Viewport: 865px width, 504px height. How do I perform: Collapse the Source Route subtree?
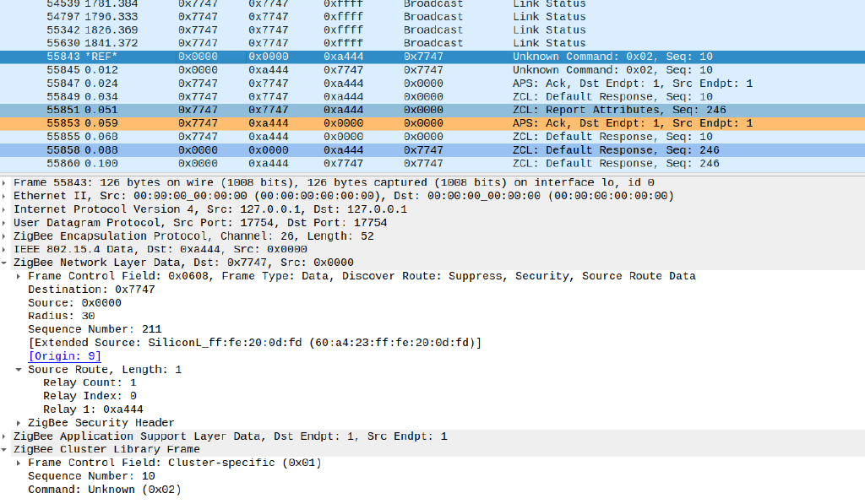click(x=17, y=369)
